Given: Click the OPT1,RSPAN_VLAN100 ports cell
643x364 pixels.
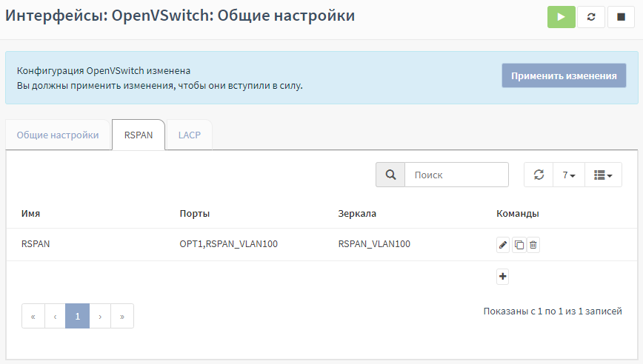Looking at the screenshot, I should (x=228, y=244).
